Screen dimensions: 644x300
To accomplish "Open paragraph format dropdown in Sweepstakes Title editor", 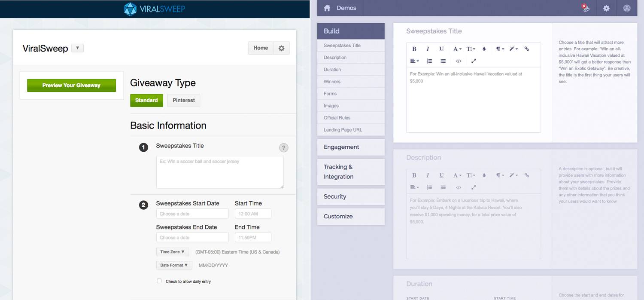I will coord(500,49).
